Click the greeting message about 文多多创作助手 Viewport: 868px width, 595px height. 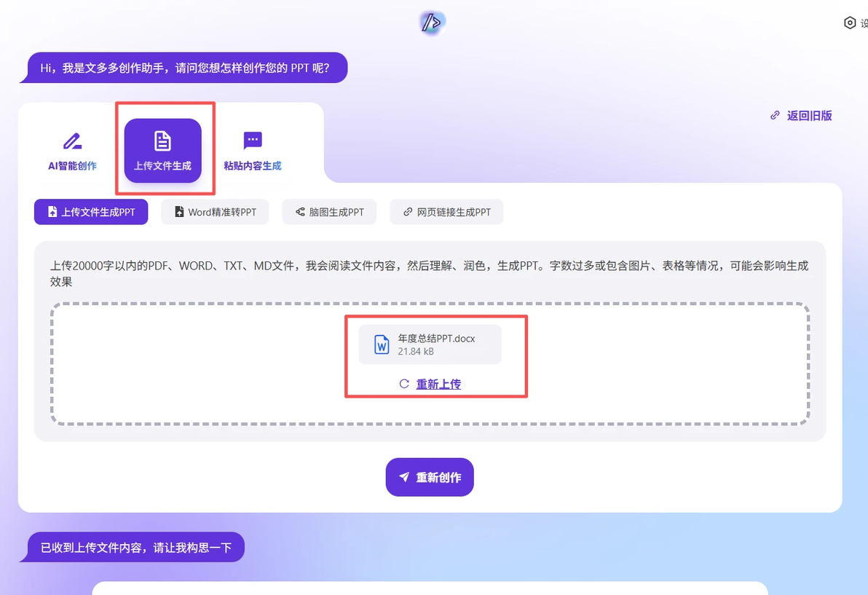(x=185, y=68)
